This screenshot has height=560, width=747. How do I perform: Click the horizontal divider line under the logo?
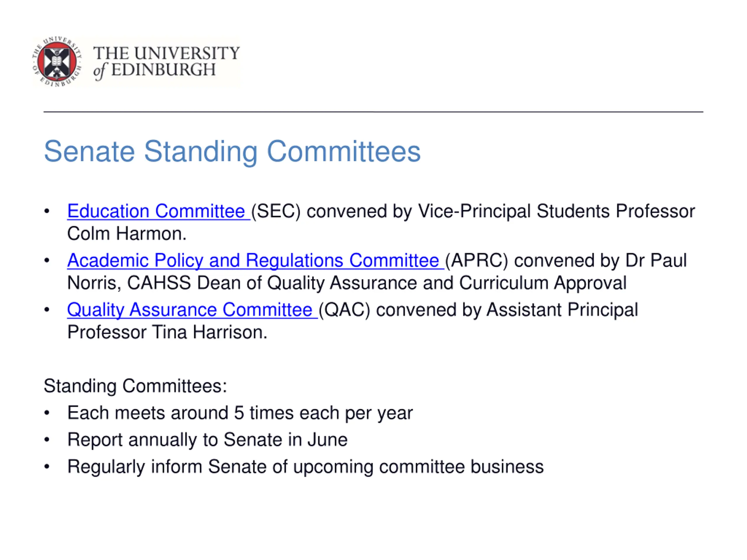(x=373, y=112)
